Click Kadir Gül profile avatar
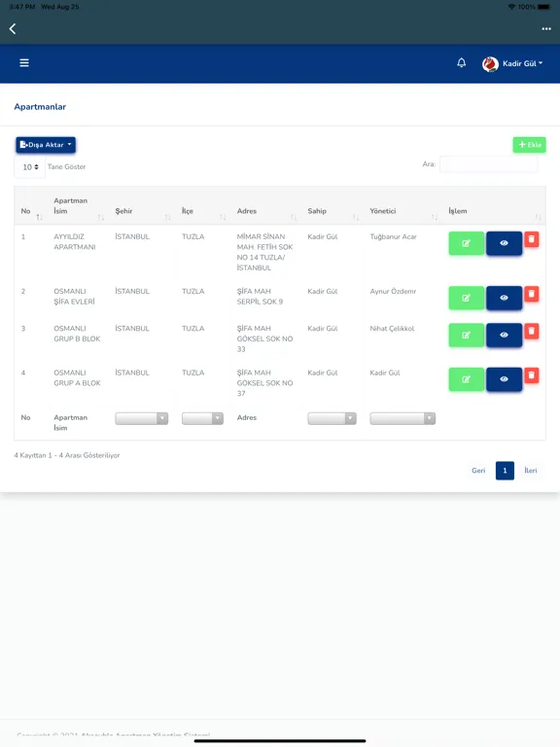Viewport: 560px width, 747px height. pyautogui.click(x=490, y=64)
